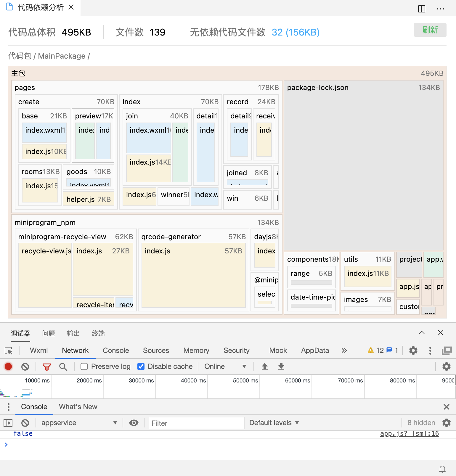
Task: Open the appservice context dropdown
Action: tap(79, 423)
